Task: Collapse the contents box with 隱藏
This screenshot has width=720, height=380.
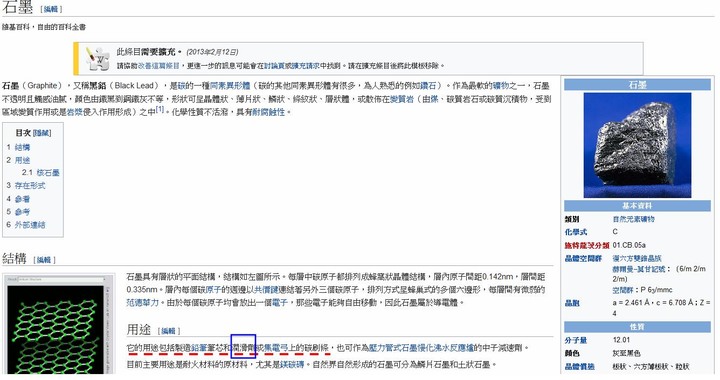Action: pos(42,133)
